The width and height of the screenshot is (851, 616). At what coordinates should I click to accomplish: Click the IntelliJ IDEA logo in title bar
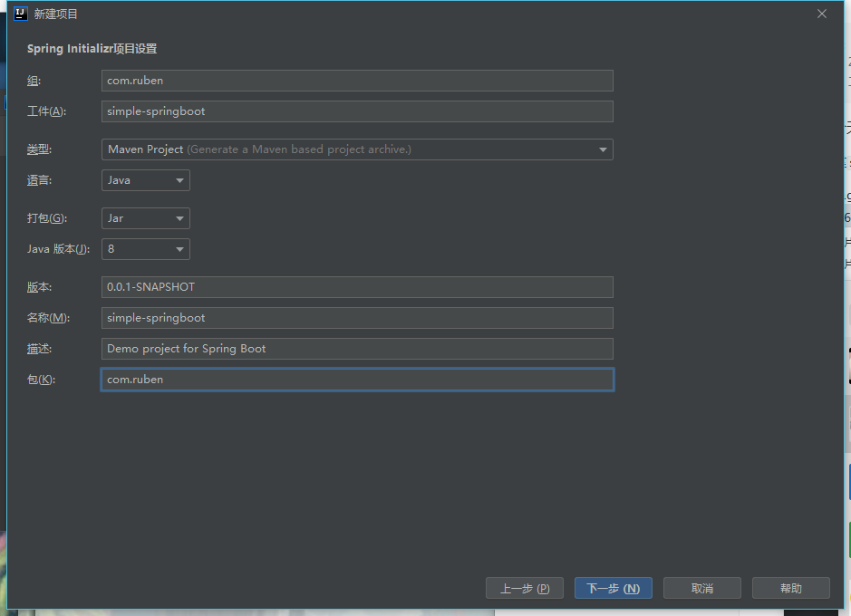[21, 14]
